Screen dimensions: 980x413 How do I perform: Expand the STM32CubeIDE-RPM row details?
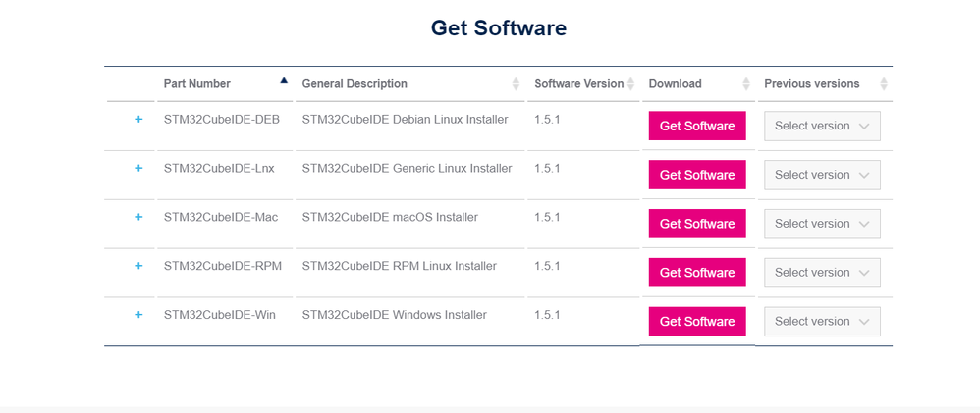(138, 266)
